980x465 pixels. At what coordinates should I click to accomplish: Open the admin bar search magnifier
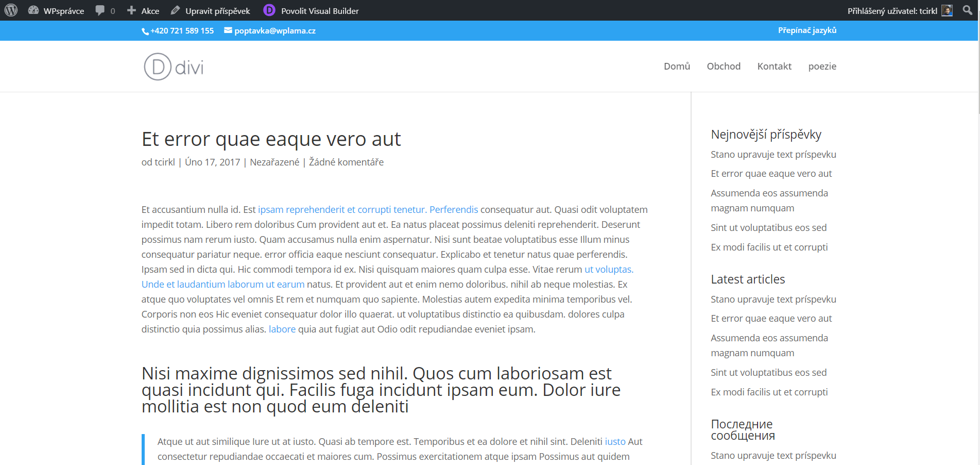coord(968,10)
